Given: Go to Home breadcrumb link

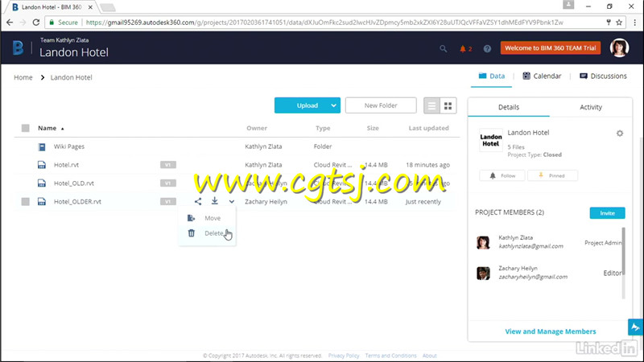Looking at the screenshot, I should pos(23,77).
